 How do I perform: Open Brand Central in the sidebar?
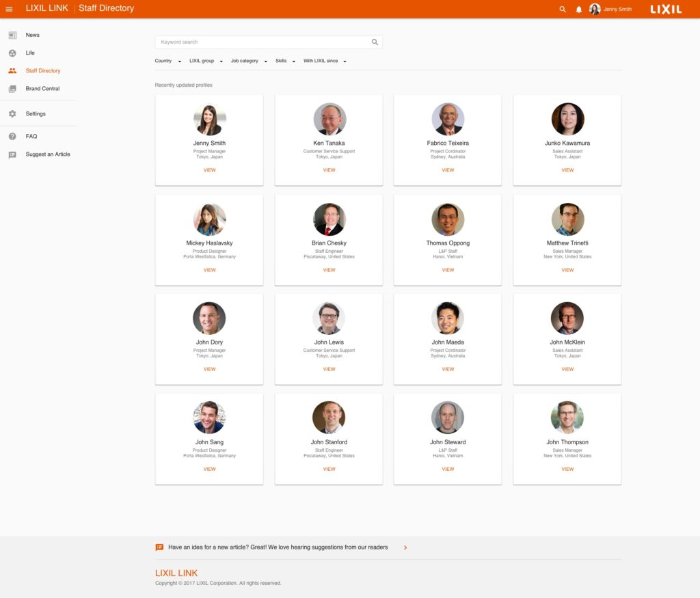[x=42, y=88]
